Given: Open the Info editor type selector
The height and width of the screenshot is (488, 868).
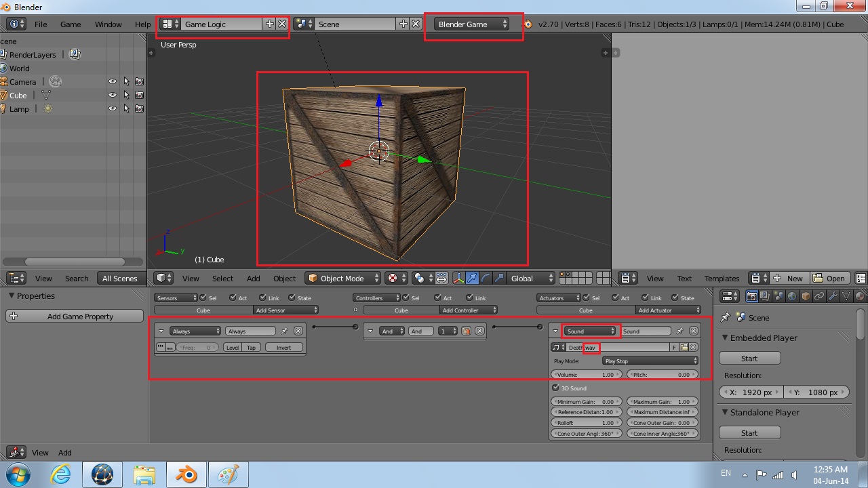Looking at the screenshot, I should (x=16, y=24).
